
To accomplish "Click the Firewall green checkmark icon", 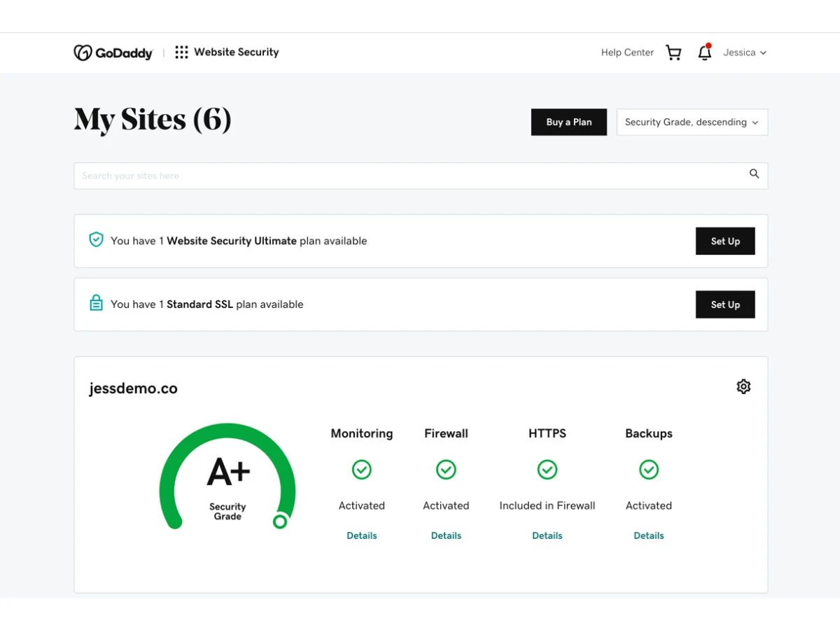I will click(x=446, y=469).
